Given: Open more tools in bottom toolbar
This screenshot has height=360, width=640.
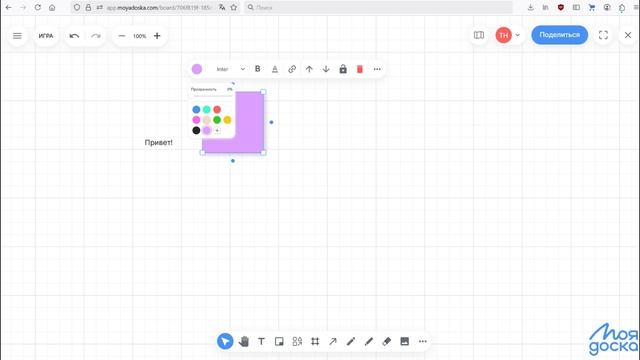Looking at the screenshot, I should click(422, 341).
